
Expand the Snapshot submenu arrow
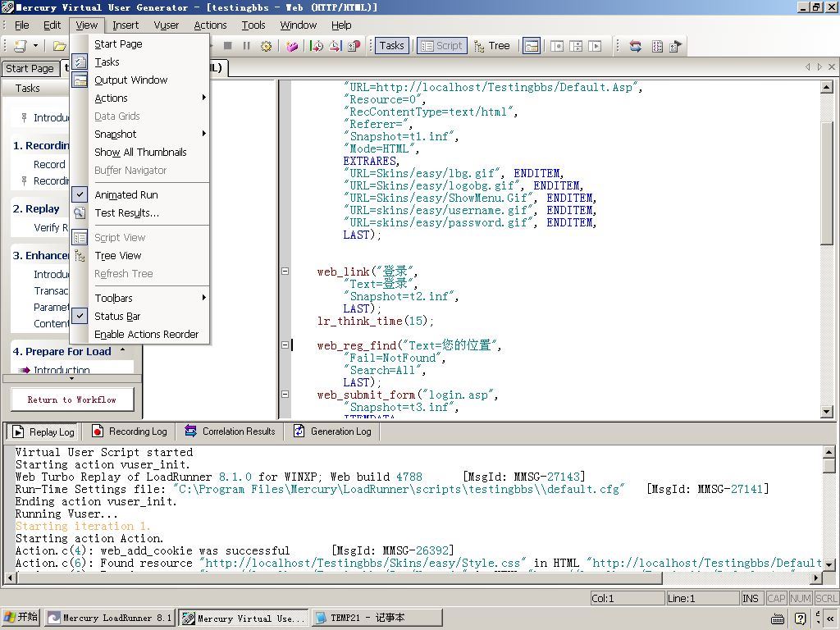point(204,134)
